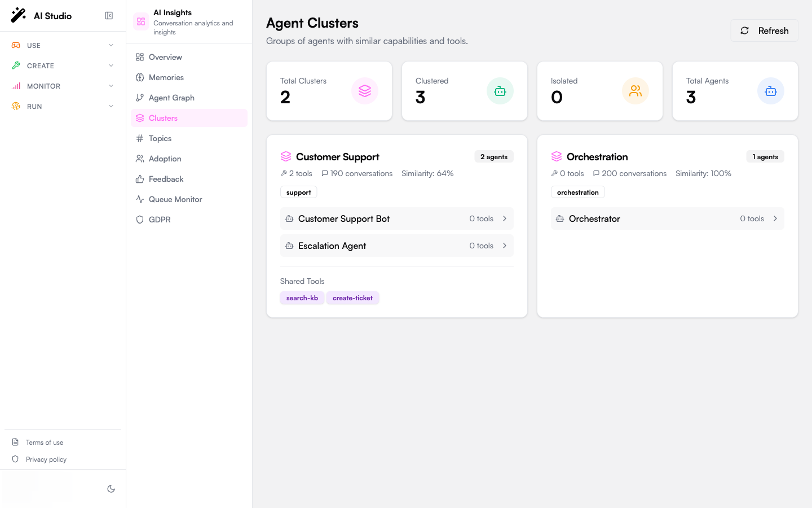Click the Clustered green bot icon
812x508 pixels.
(500, 91)
